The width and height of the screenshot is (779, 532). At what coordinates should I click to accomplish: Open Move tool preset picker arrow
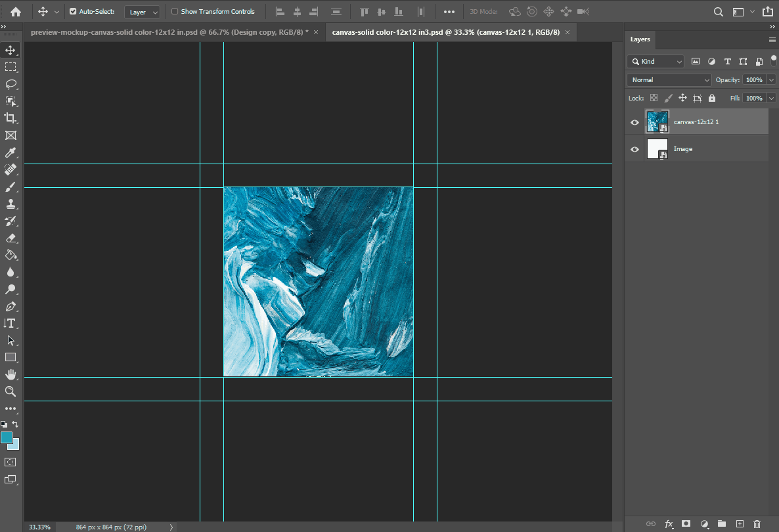[56, 12]
